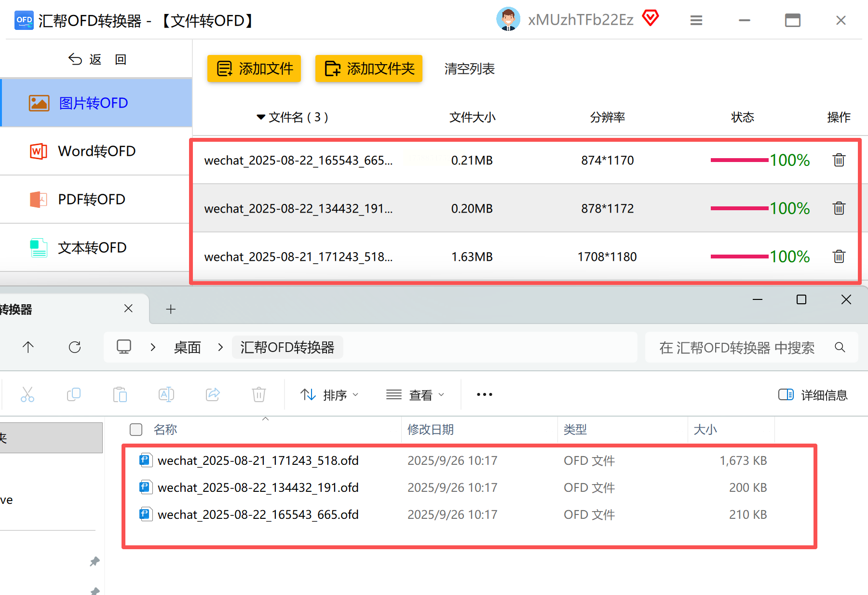Click the Paste icon in Explorer toolbar
This screenshot has width=868, height=595.
pos(120,394)
